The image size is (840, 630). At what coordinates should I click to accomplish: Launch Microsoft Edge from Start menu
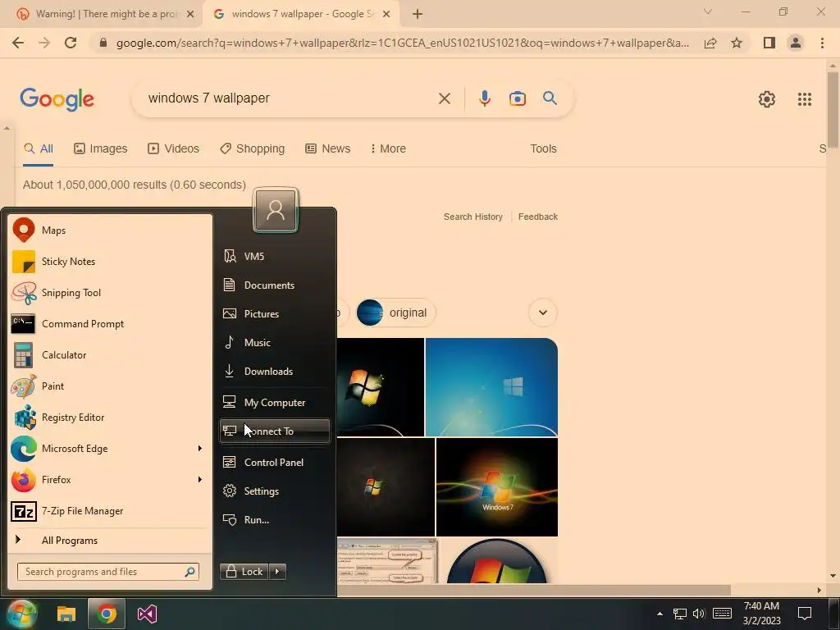click(102, 449)
